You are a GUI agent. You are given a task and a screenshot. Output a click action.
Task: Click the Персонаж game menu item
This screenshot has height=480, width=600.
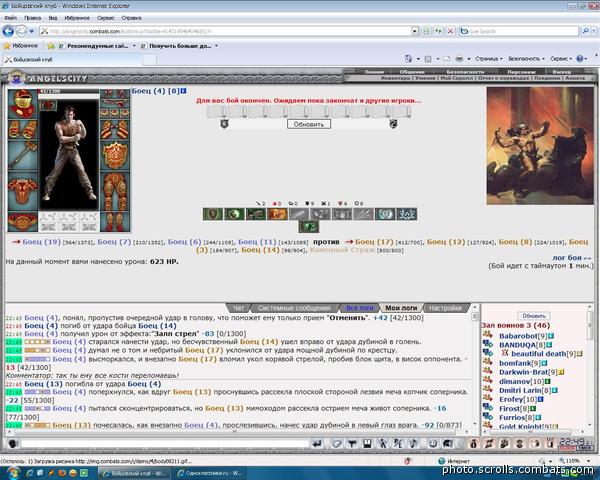(521, 72)
